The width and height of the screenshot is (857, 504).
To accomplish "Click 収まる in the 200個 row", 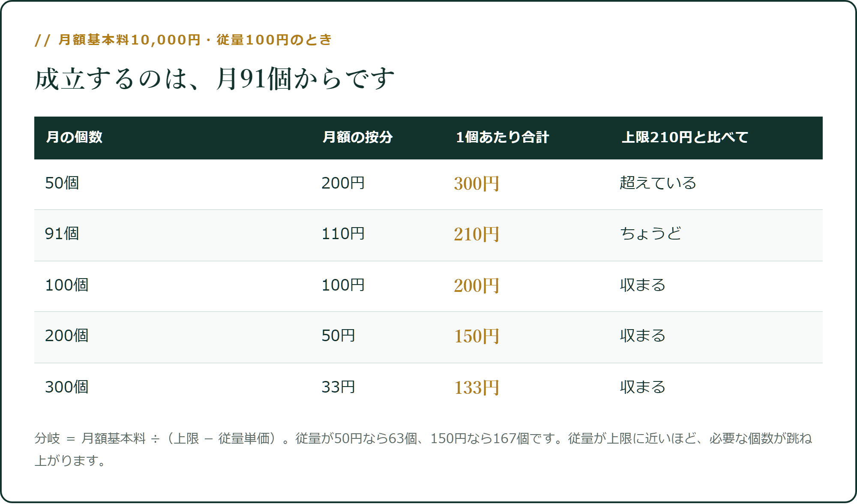I will tap(643, 336).
